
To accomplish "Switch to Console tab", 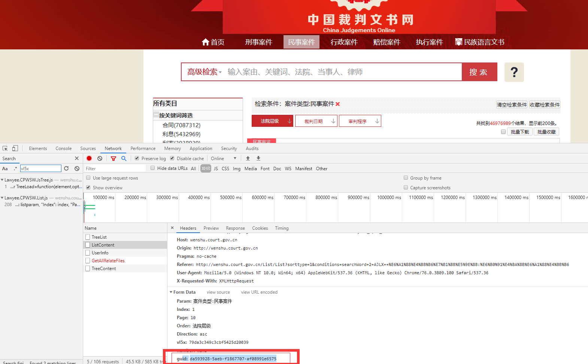I will pyautogui.click(x=64, y=149).
